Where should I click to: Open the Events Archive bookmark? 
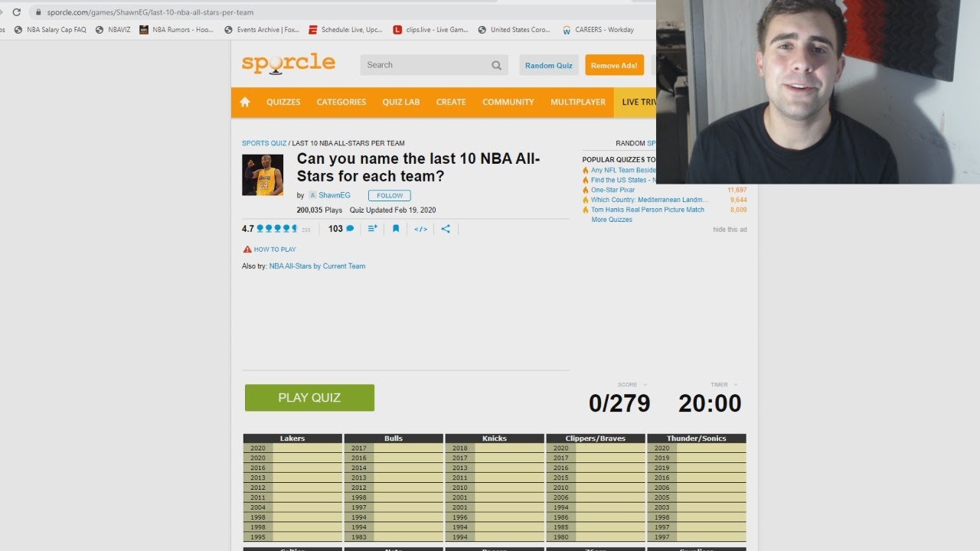coord(262,30)
